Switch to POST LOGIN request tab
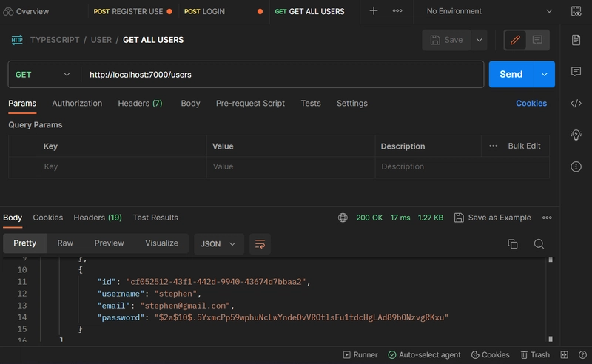Screen dimensions: 592x364 pos(223,11)
